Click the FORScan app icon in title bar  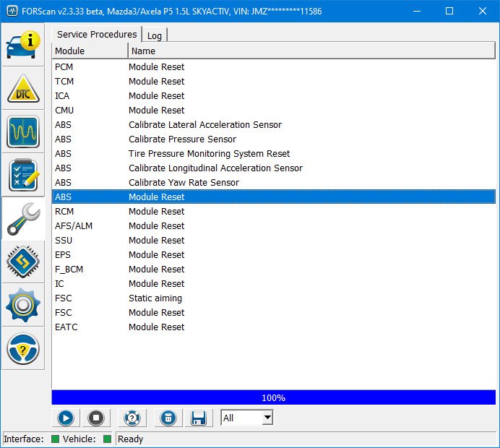click(12, 11)
